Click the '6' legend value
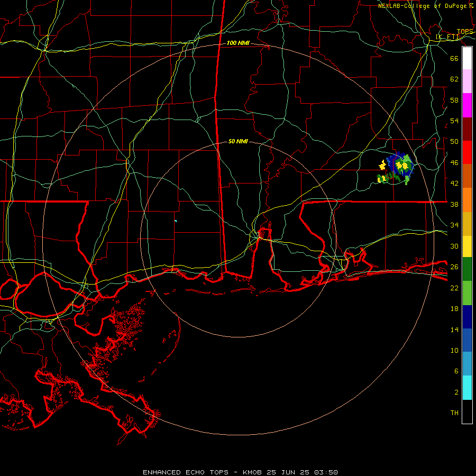The height and width of the screenshot is (476, 476). pos(456,371)
